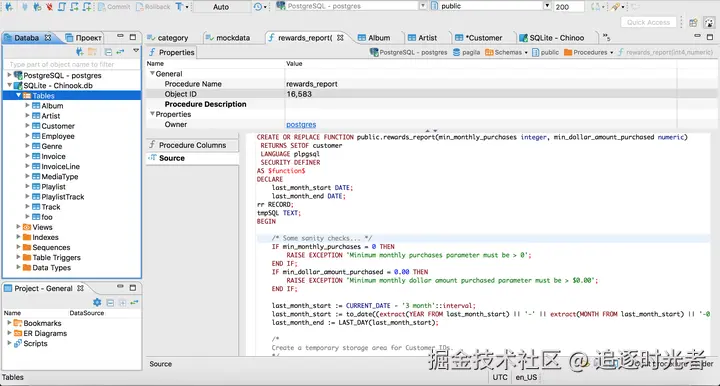720x386 pixels.
Task: Collapse the General properties group
Action: (x=152, y=73)
